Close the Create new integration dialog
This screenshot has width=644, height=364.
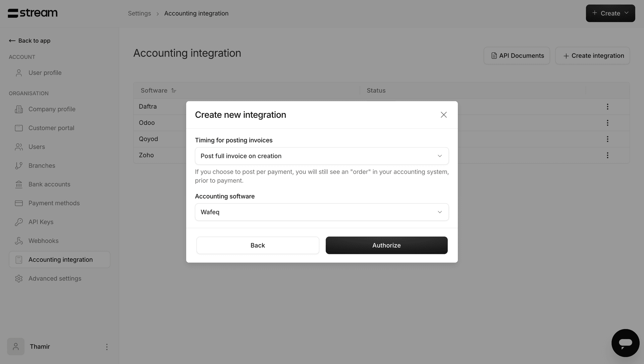click(x=443, y=115)
